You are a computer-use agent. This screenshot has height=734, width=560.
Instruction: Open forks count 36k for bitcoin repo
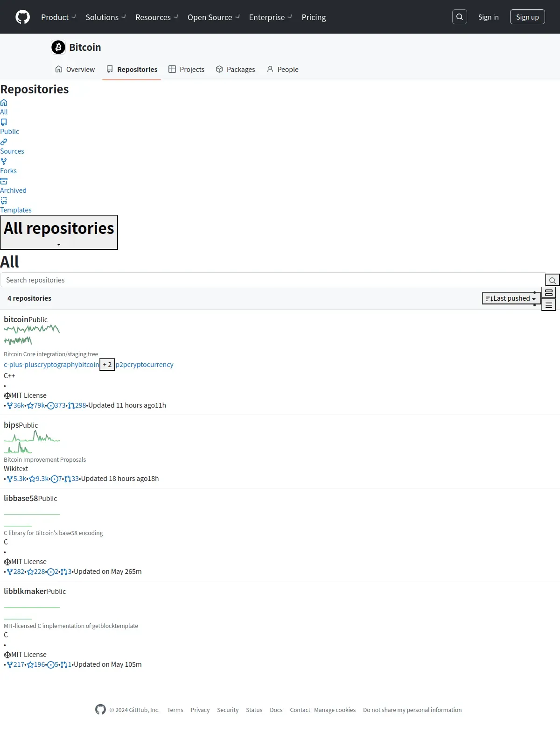click(15, 405)
